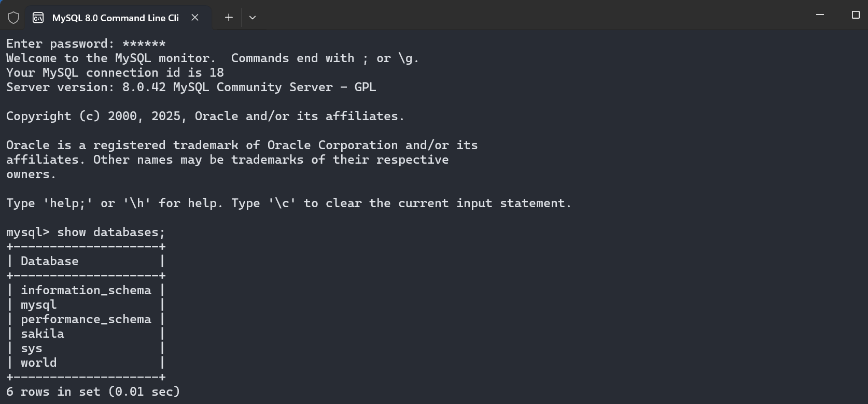Click the terminal icon on the MySQL tab
The width and height of the screenshot is (868, 404).
[x=38, y=18]
